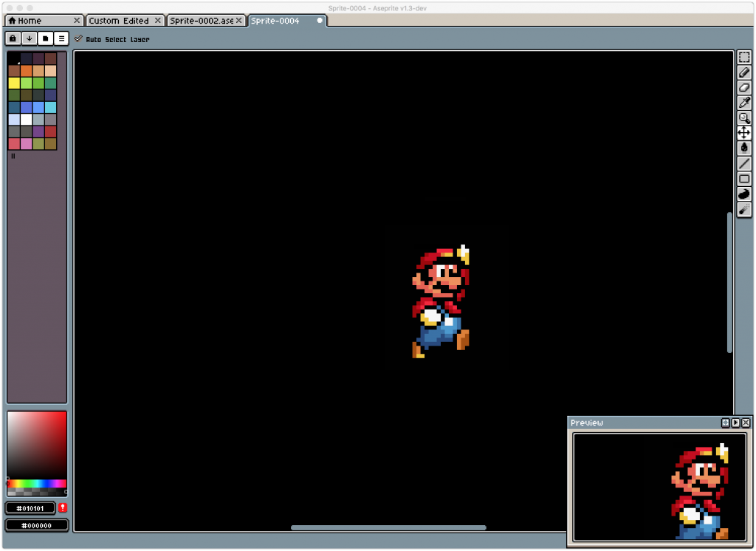Click the palette edit lock icon
Screen dimensions: 756x551
point(13,38)
